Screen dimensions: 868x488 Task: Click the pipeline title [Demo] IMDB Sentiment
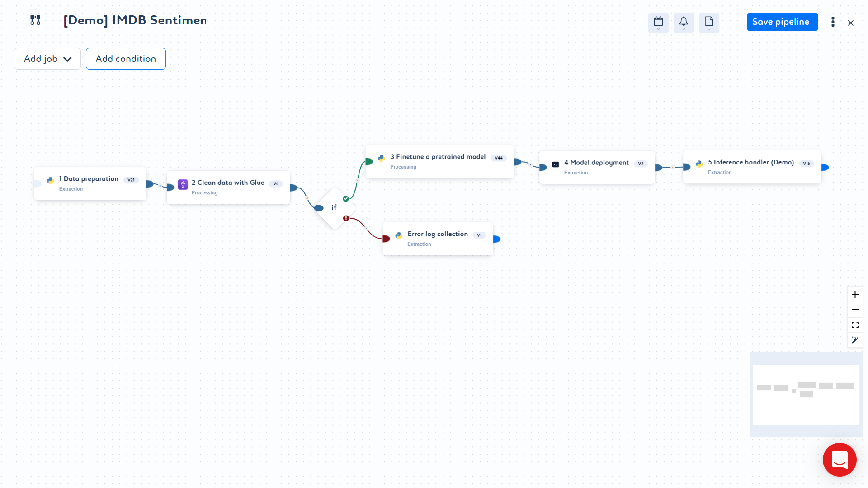pyautogui.click(x=135, y=20)
